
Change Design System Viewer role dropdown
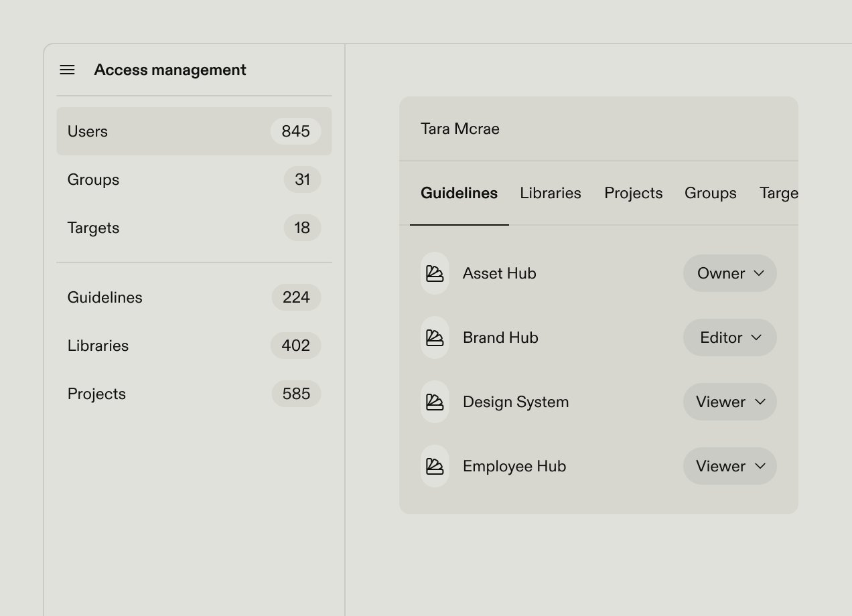(x=729, y=402)
